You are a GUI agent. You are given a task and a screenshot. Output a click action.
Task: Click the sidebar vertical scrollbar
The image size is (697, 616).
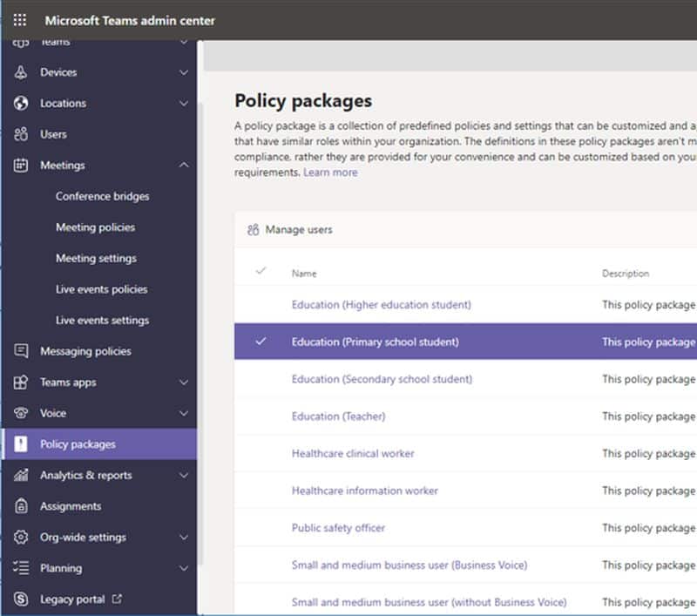point(200,334)
